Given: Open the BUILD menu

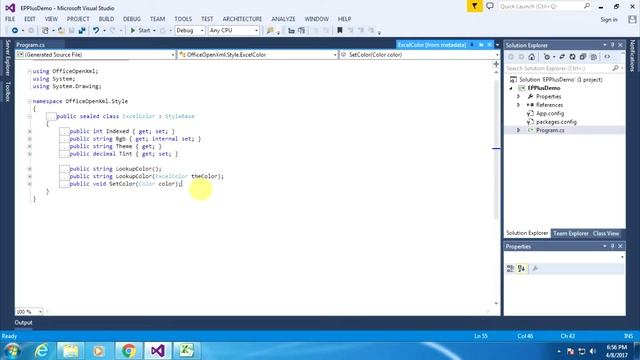Looking at the screenshot, I should tap(106, 19).
